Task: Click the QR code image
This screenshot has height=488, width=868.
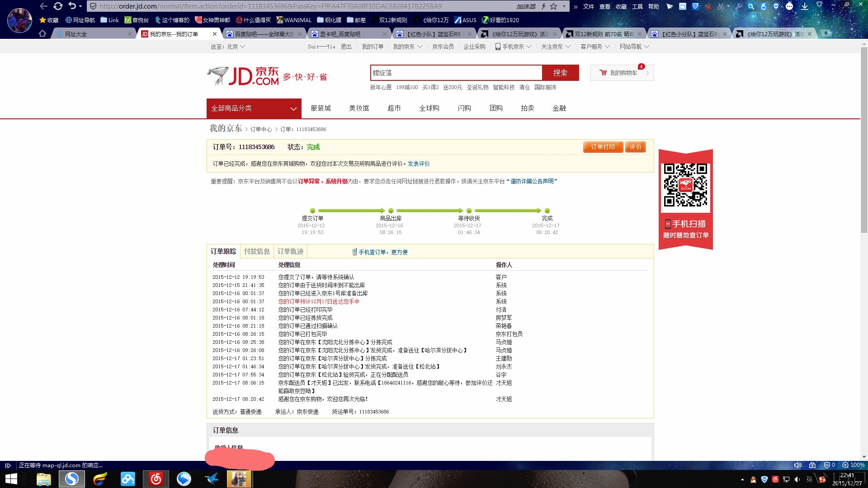Action: [685, 185]
